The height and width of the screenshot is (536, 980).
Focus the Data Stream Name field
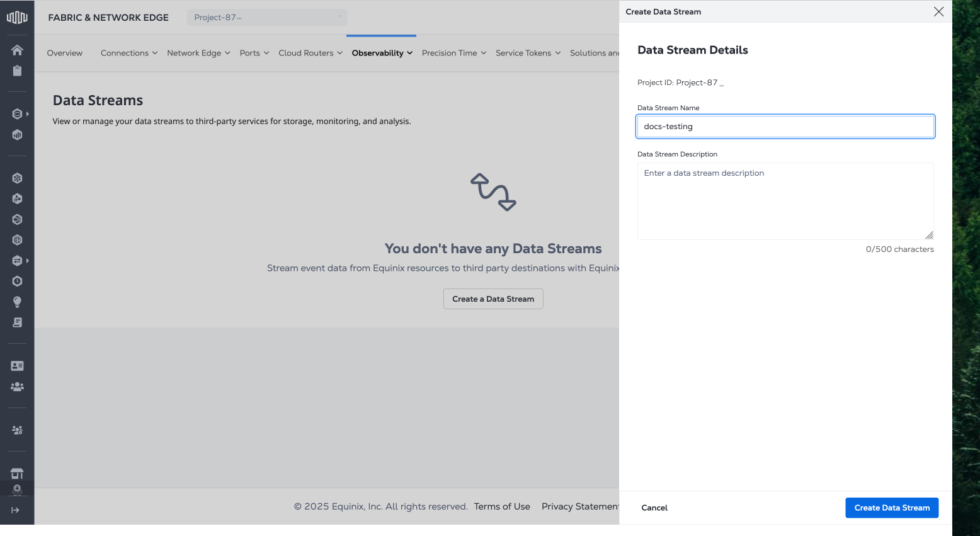coord(785,127)
